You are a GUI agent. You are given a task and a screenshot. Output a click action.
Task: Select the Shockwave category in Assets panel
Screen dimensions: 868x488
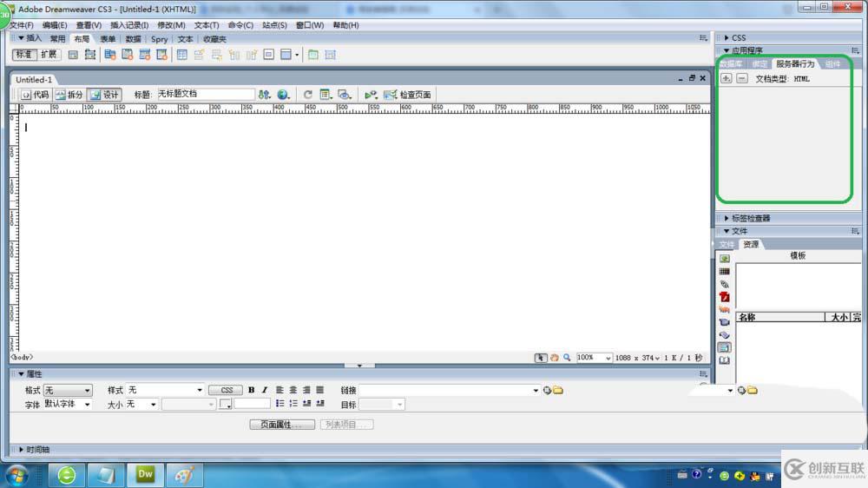(724, 310)
